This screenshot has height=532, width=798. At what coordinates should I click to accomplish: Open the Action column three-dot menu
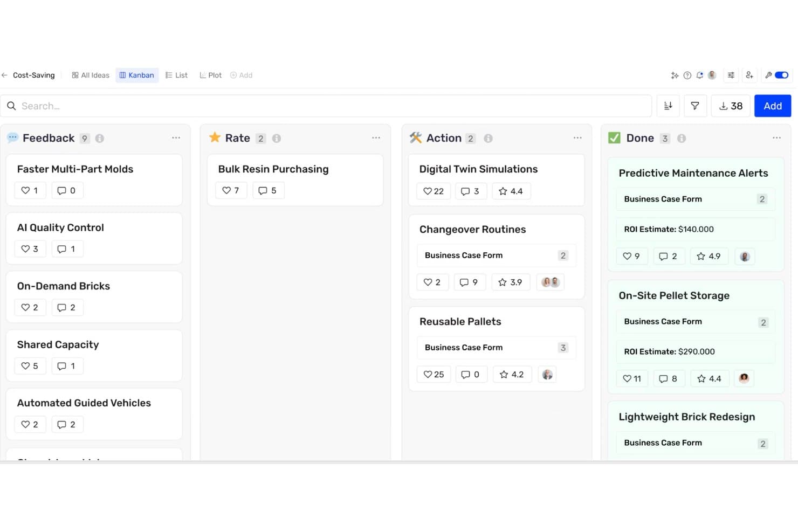coord(577,138)
